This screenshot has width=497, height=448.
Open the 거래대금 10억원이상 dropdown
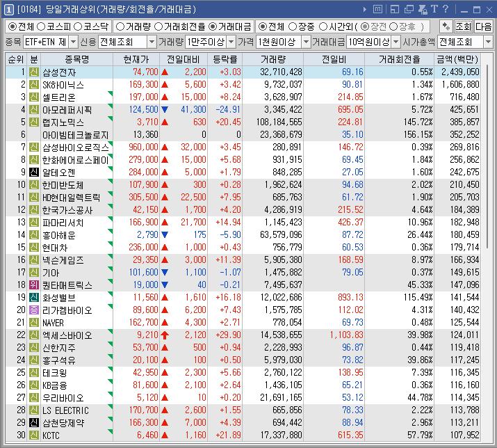(x=396, y=42)
